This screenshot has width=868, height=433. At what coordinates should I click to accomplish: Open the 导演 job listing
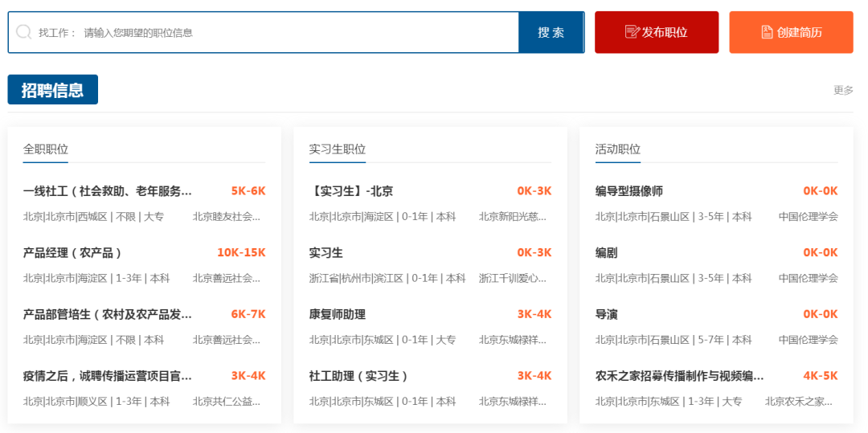click(x=607, y=314)
